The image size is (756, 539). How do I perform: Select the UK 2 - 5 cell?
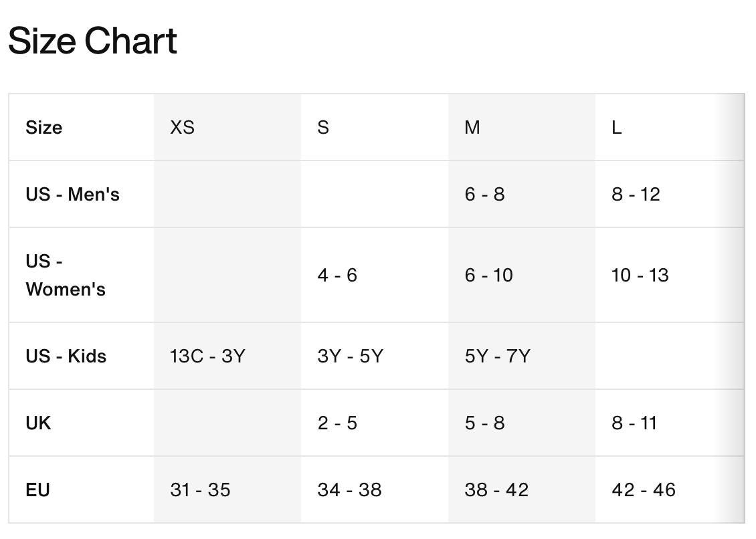(337, 423)
